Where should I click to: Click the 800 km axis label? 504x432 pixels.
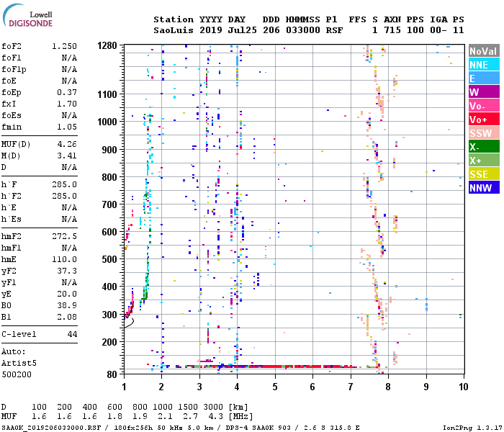[109, 177]
